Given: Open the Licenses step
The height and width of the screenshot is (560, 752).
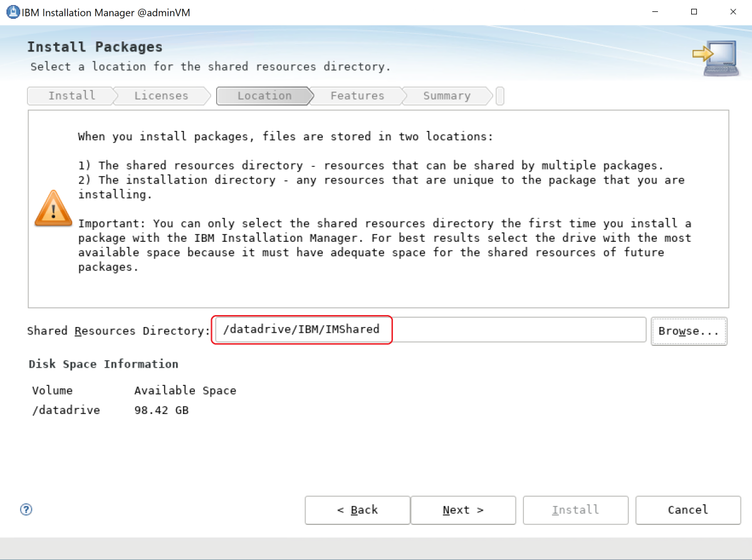Looking at the screenshot, I should (160, 95).
